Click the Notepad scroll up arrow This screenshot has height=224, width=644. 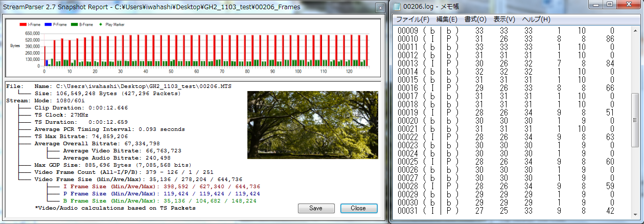click(x=636, y=30)
